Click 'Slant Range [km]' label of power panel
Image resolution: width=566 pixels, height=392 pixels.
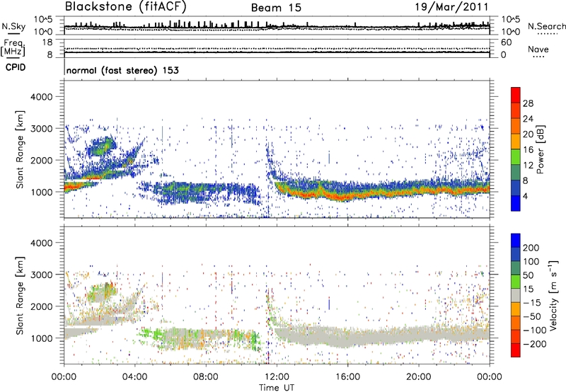pyautogui.click(x=20, y=149)
